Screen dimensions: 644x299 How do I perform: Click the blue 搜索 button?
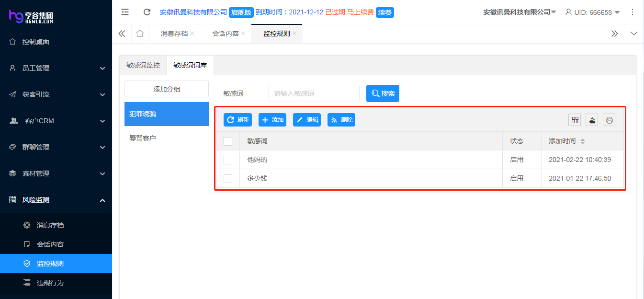coord(383,93)
